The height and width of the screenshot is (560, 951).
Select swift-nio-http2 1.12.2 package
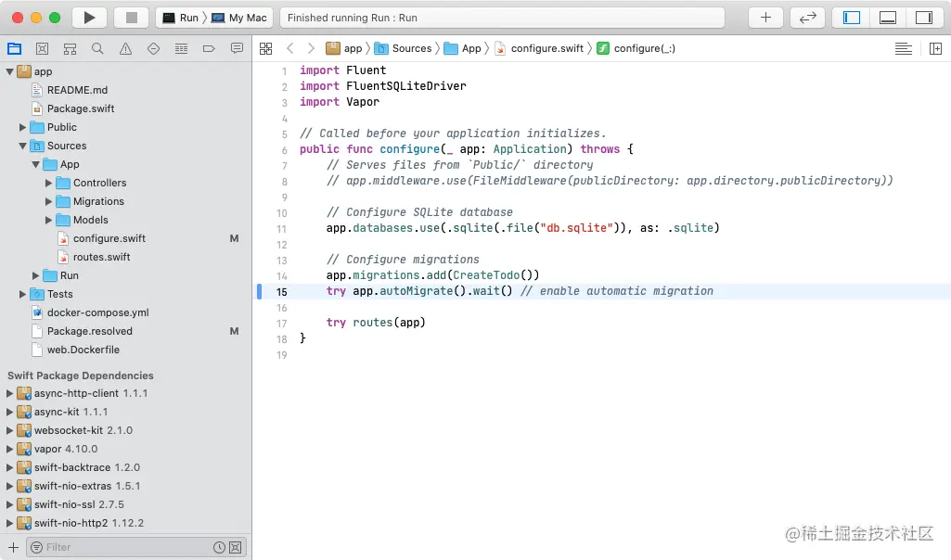[x=88, y=523]
